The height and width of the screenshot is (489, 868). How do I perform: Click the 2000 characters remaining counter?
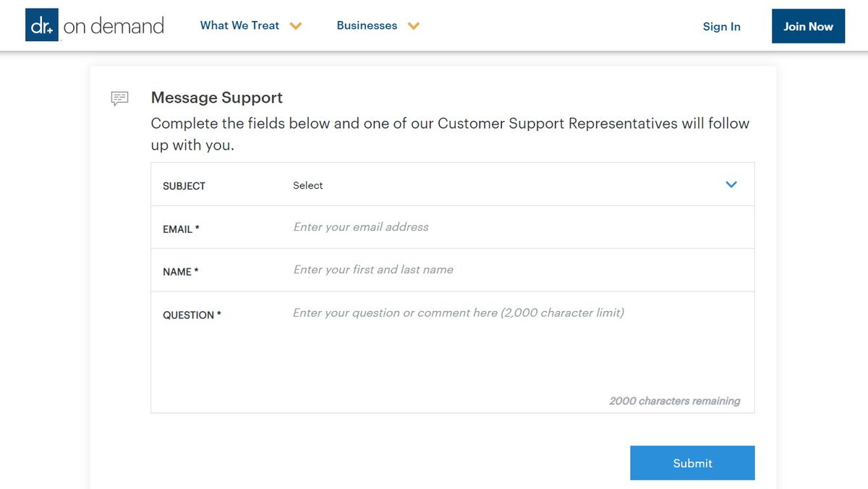(674, 401)
